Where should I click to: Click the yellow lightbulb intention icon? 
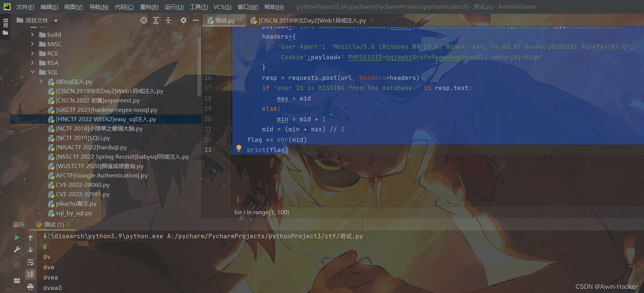tap(238, 148)
